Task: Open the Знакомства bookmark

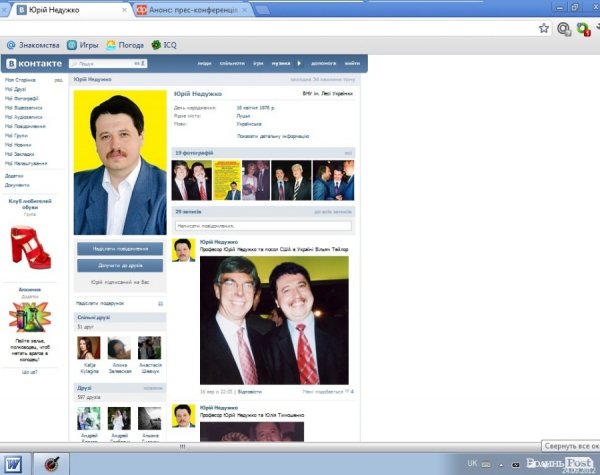Action: tap(35, 45)
